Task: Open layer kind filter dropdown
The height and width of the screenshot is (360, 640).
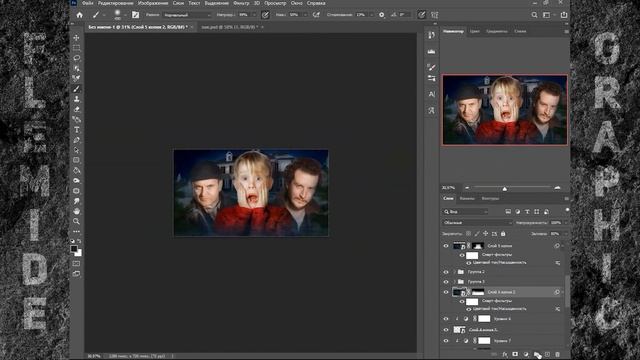Action: pyautogui.click(x=465, y=211)
